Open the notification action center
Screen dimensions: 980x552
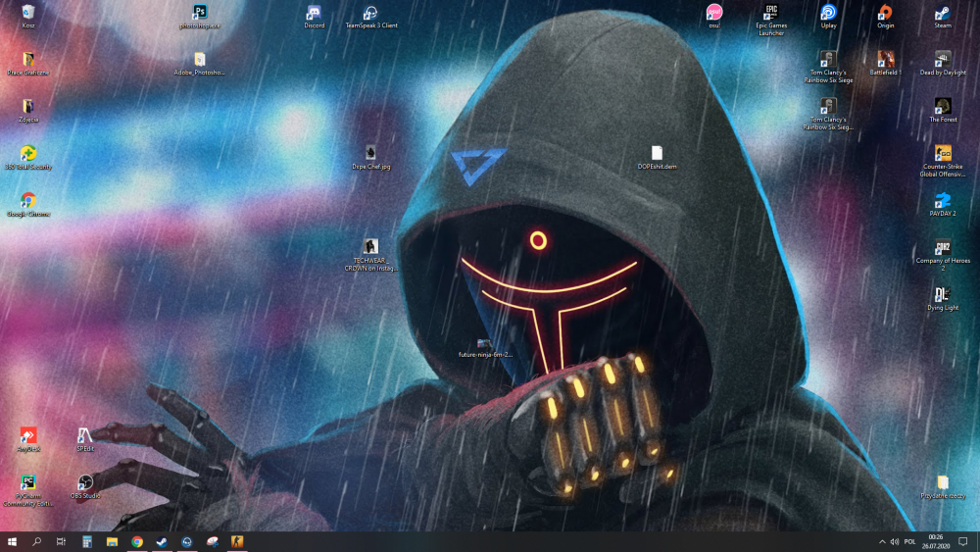click(963, 541)
